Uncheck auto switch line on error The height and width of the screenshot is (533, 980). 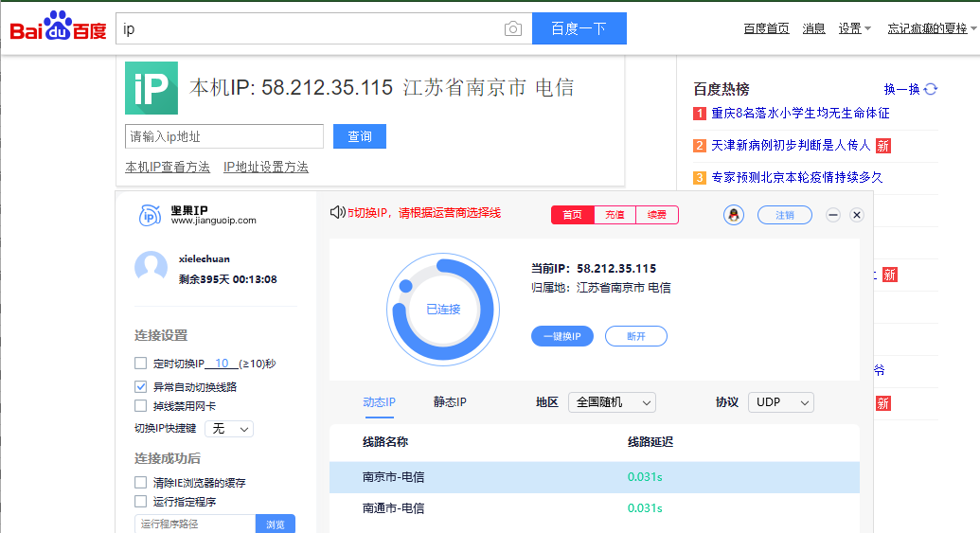[141, 387]
